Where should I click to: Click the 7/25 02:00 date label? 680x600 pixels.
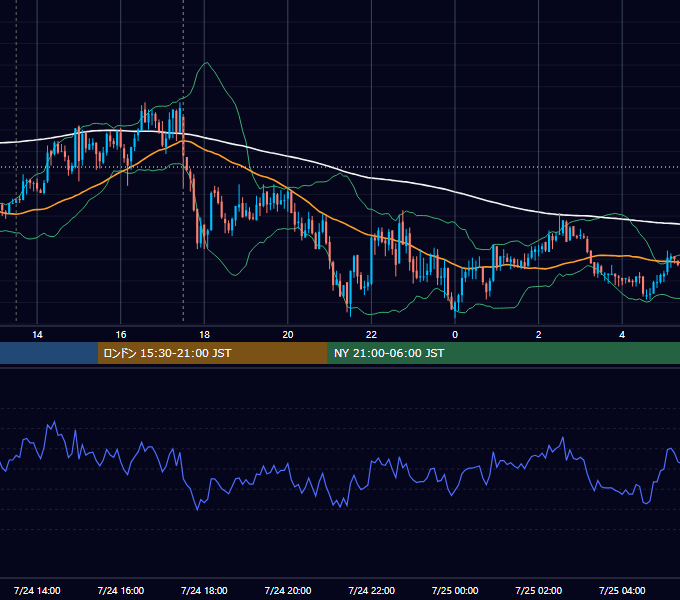539,590
